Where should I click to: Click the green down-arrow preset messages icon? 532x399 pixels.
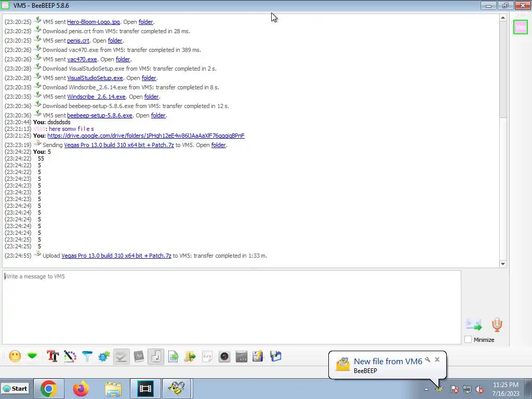32,356
